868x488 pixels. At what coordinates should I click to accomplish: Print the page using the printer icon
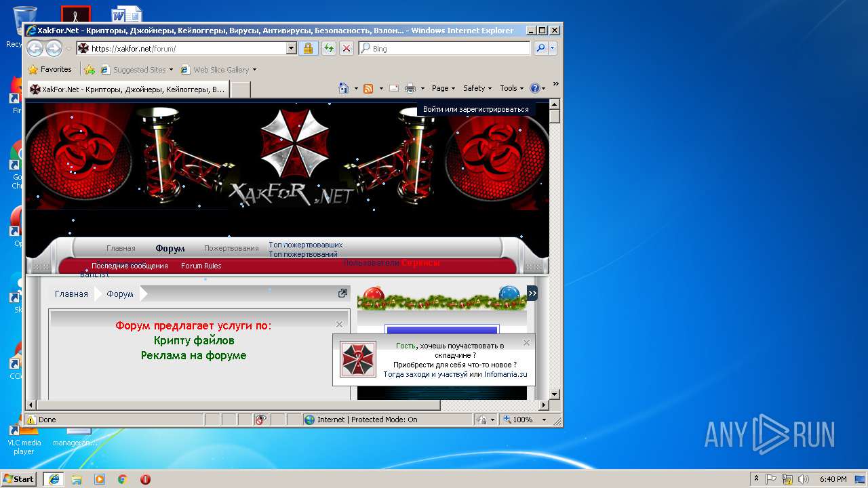[410, 88]
